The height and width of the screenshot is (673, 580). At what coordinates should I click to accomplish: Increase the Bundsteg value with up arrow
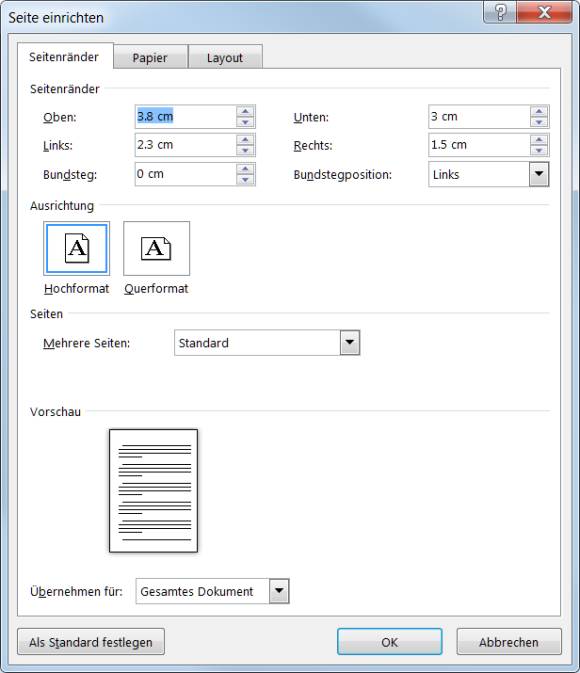(245, 169)
